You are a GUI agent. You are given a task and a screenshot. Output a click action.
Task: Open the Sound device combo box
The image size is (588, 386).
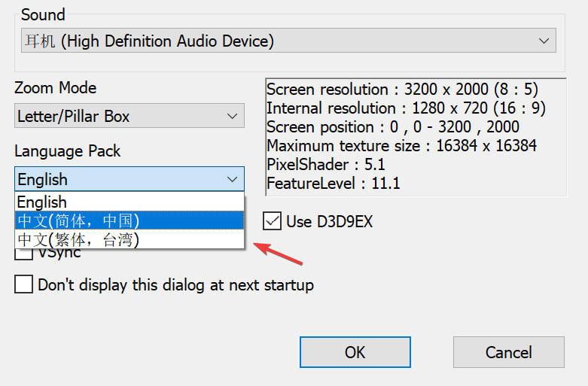coord(288,41)
